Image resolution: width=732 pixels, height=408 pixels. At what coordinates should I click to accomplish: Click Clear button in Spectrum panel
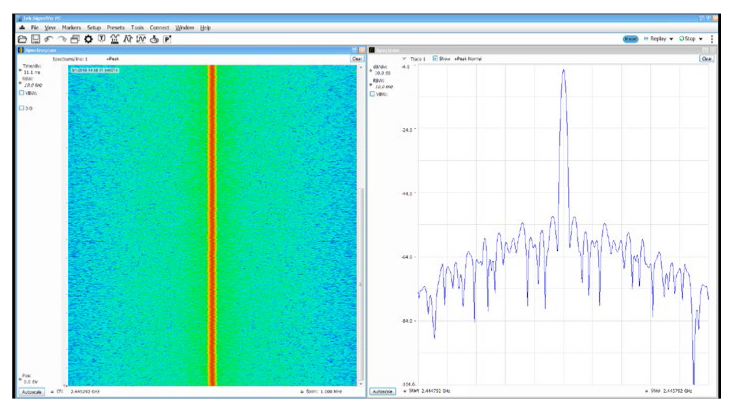706,59
